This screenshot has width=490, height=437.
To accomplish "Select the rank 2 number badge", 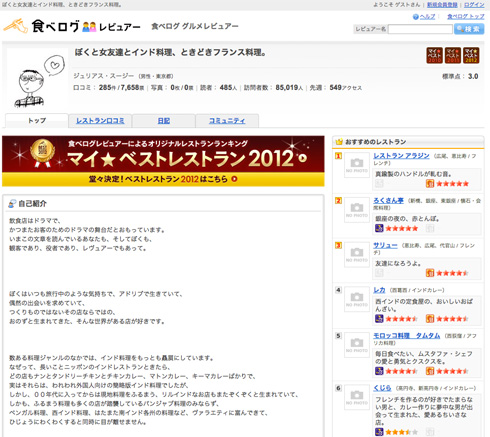I will 338,200.
